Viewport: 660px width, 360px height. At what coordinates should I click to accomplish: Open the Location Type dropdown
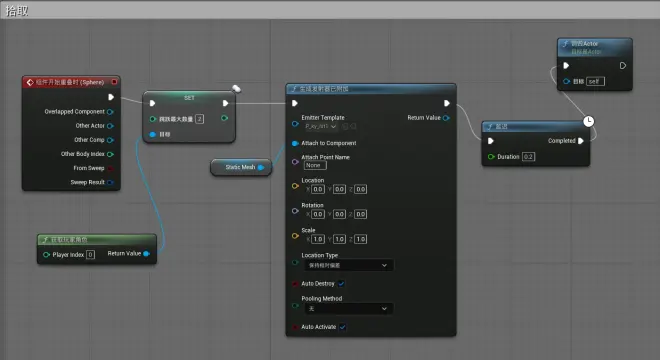click(x=349, y=265)
